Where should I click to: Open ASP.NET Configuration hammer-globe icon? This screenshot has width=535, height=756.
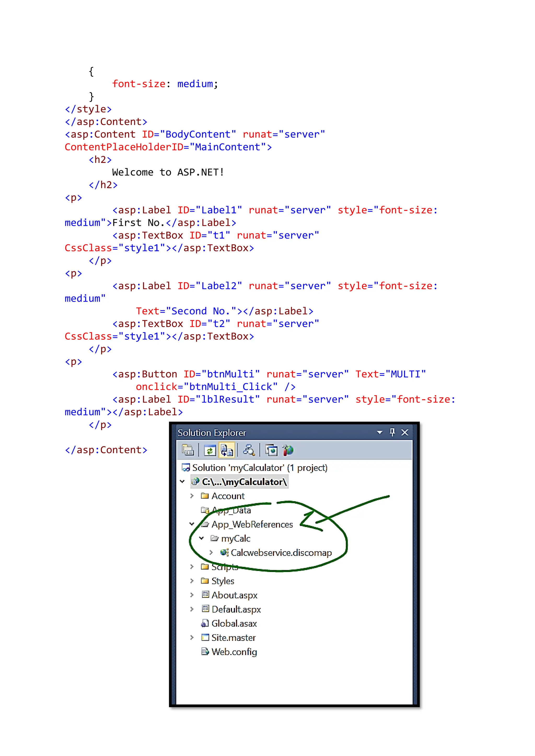(288, 450)
